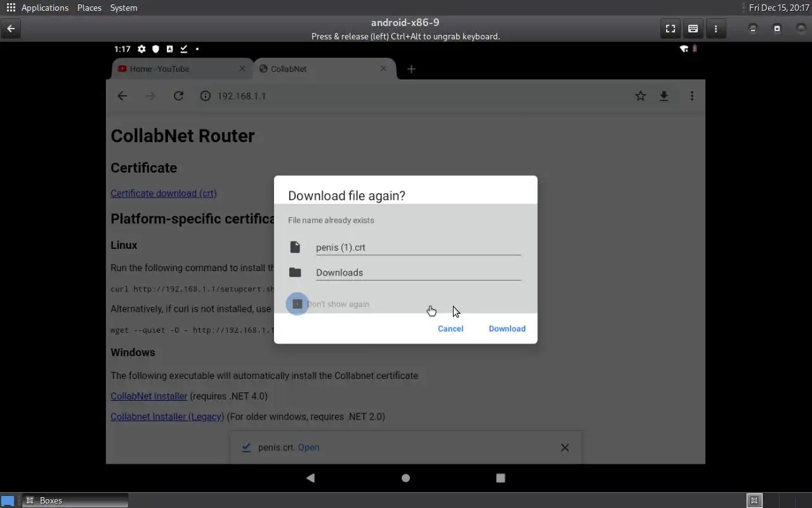Confirm with the Download button

click(x=507, y=328)
